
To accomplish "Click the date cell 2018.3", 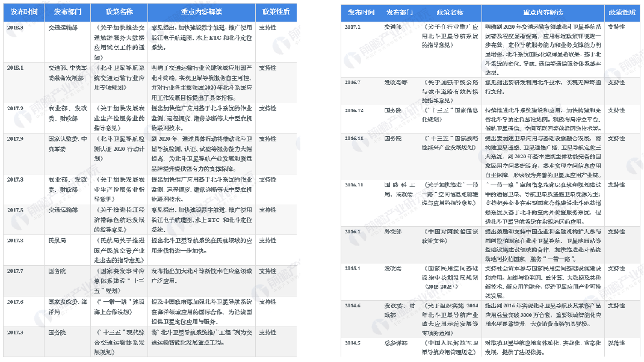I will pos(15,28).
